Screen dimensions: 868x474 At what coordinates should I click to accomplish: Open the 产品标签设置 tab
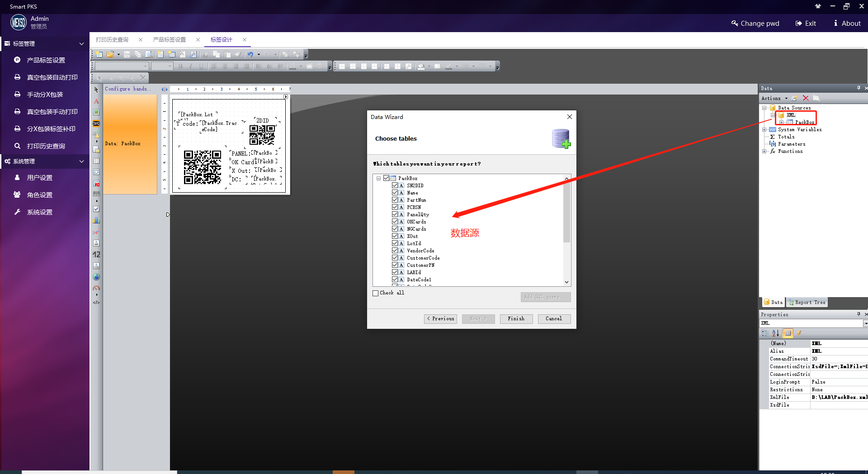point(170,40)
